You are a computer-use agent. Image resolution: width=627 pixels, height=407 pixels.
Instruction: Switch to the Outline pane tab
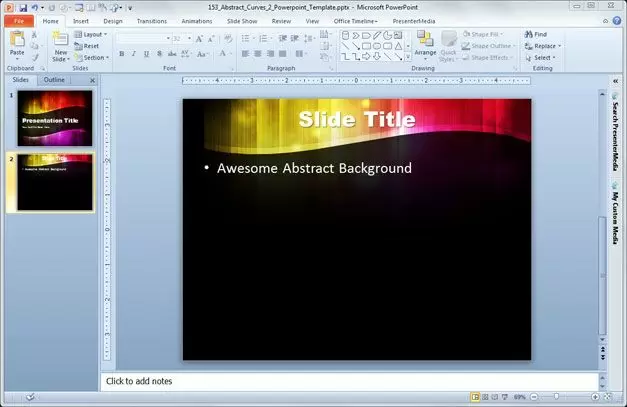click(x=54, y=80)
